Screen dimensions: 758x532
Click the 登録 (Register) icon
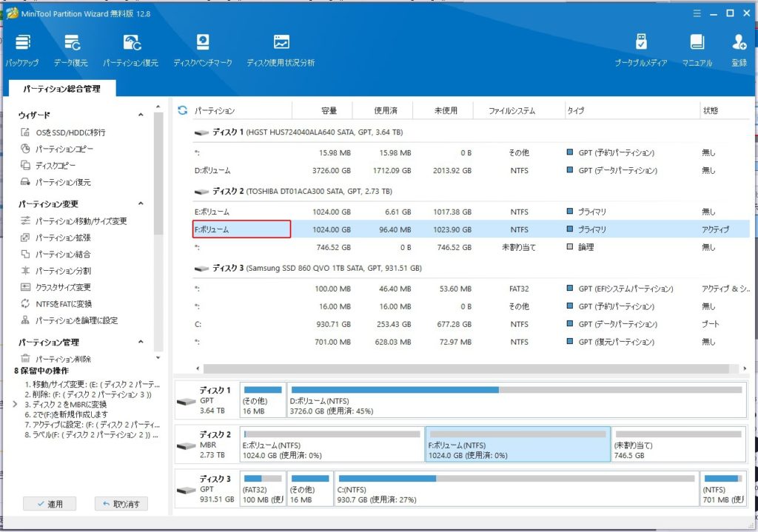point(739,50)
